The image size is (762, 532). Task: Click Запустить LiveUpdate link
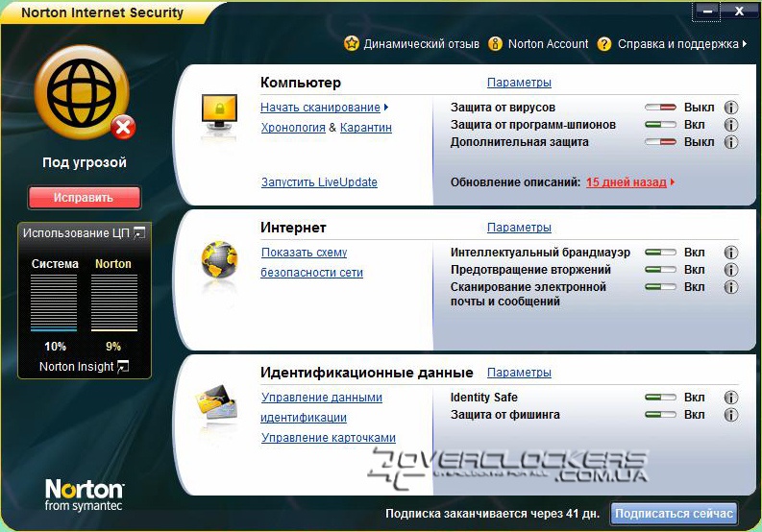(x=319, y=182)
